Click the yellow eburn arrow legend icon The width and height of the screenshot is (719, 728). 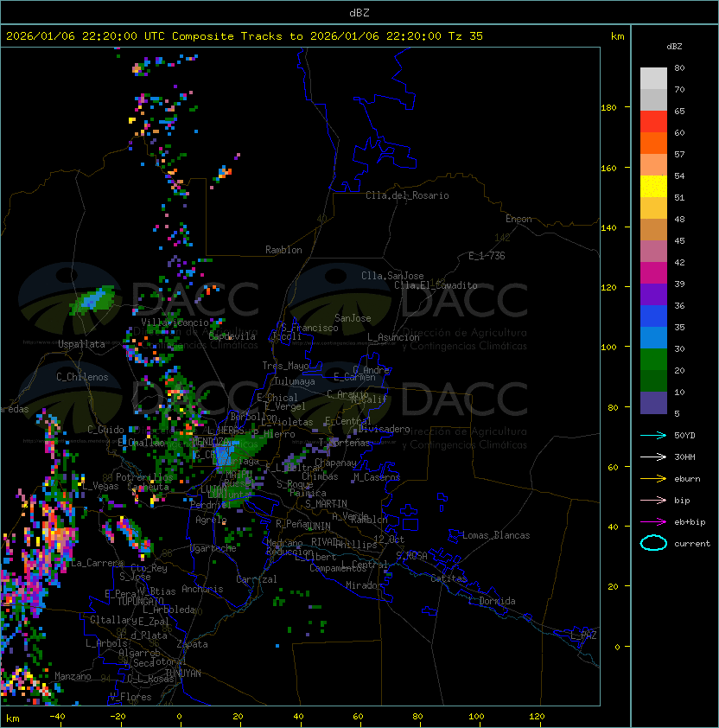[653, 479]
